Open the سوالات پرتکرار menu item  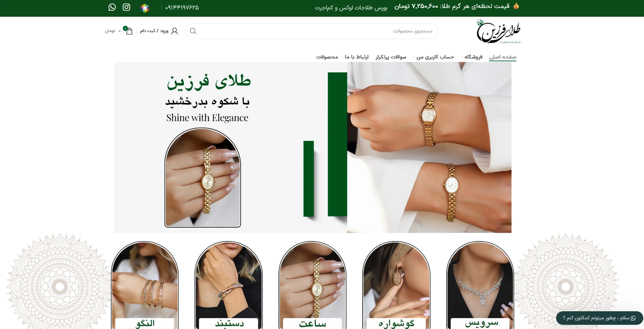pos(391,57)
